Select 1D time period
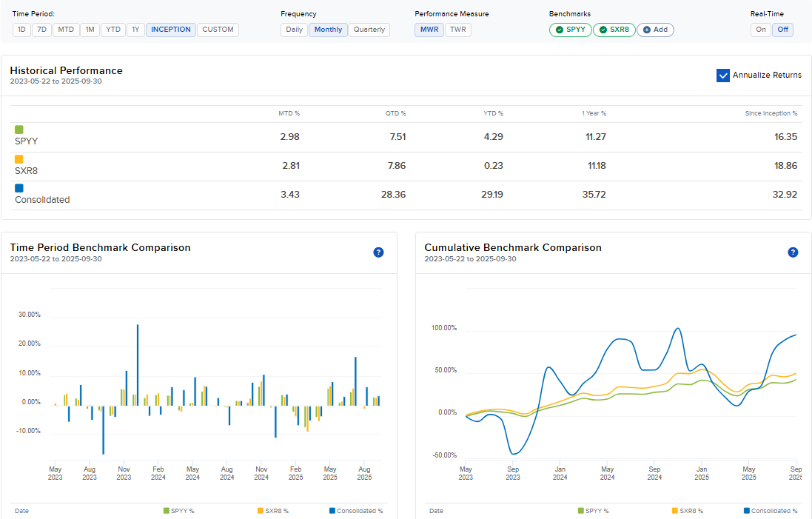Image resolution: width=812 pixels, height=519 pixels. [x=22, y=30]
